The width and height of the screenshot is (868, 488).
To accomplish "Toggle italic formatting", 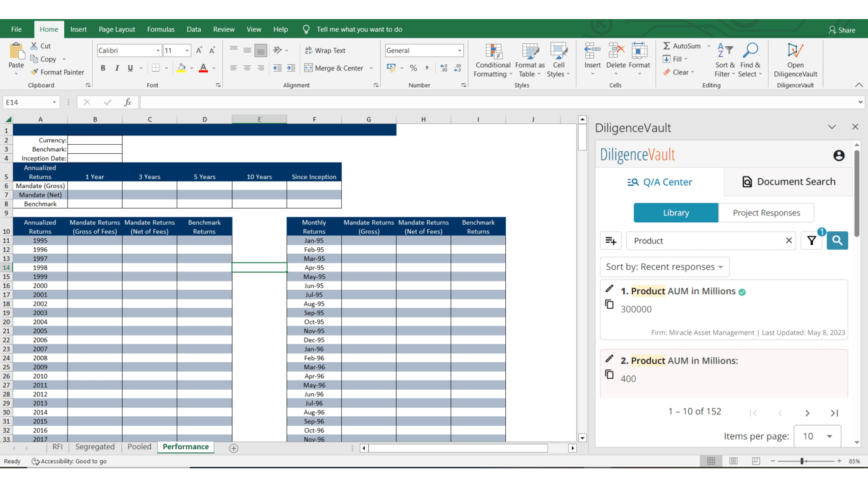I will [x=117, y=68].
